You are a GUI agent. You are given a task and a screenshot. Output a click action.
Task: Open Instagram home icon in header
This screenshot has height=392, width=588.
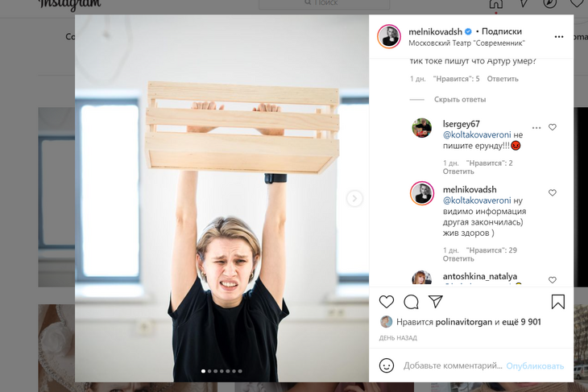pos(495,4)
